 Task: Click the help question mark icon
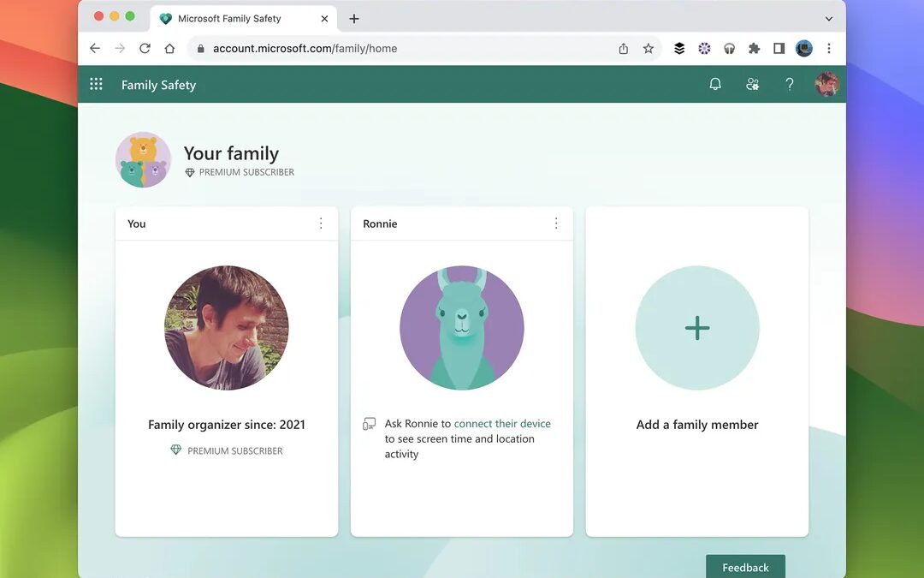[x=790, y=84]
